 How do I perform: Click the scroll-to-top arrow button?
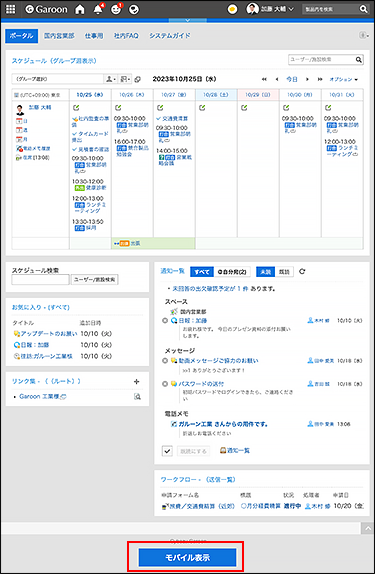coord(368,528)
